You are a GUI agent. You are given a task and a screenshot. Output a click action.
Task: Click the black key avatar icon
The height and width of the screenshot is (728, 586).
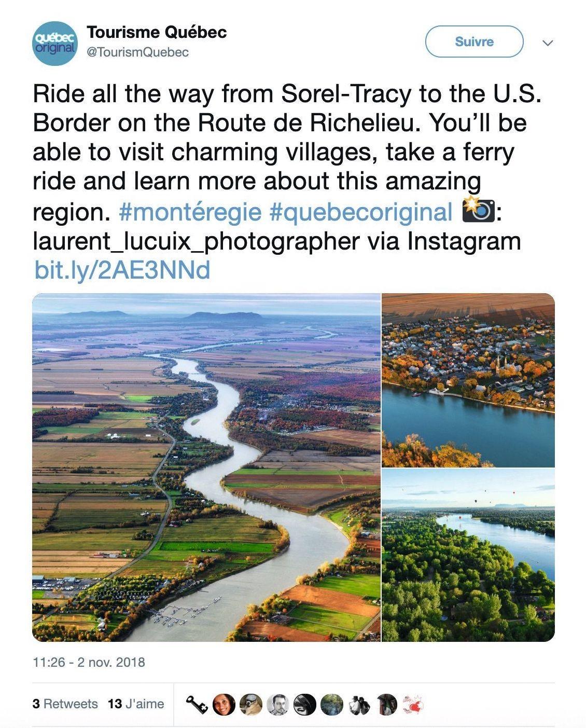point(197,704)
